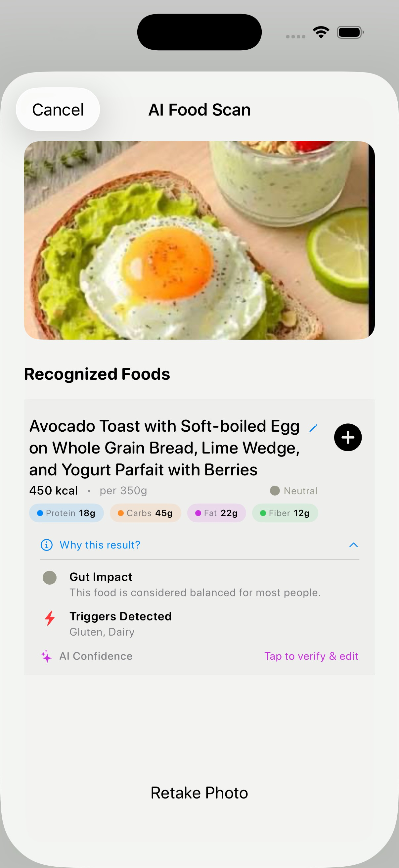The image size is (399, 868).
Task: Collapse the Why this result section chevron
Action: click(353, 545)
